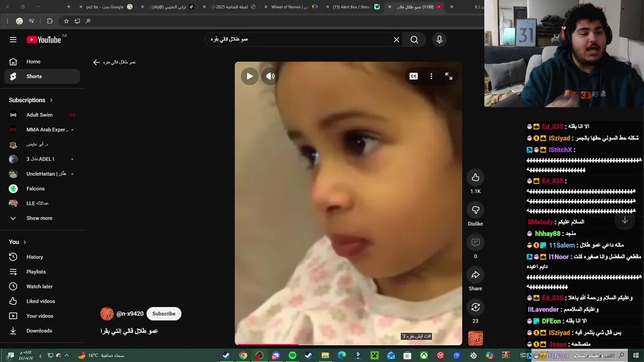Viewport: 644px width, 362px height.
Task: Open the Chrome media controls icon
Action: point(32,21)
